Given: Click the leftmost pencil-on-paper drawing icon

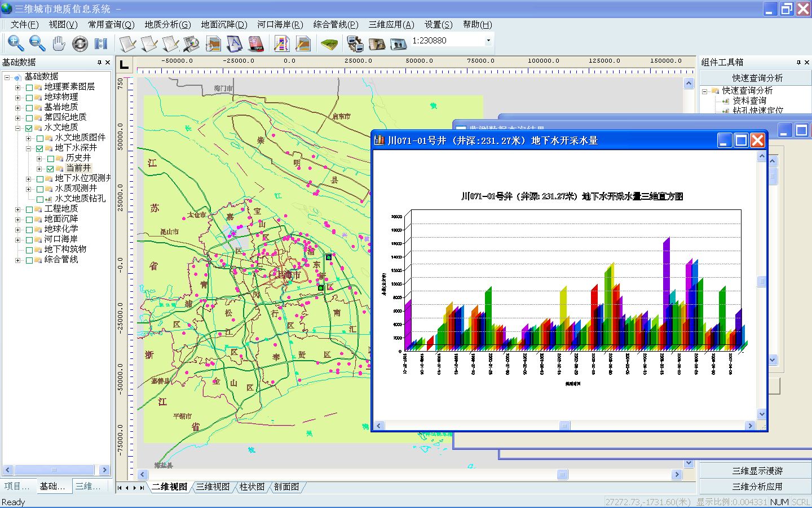Looking at the screenshot, I should pos(128,43).
